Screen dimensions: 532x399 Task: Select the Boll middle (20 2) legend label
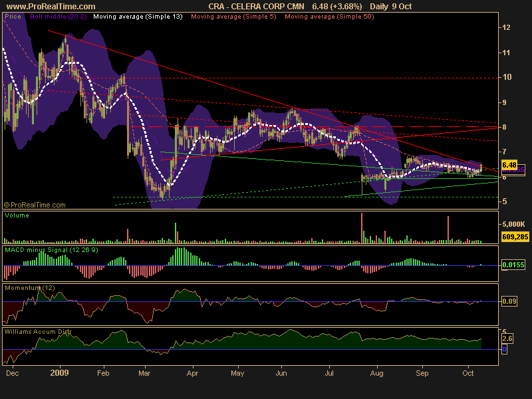[x=59, y=17]
